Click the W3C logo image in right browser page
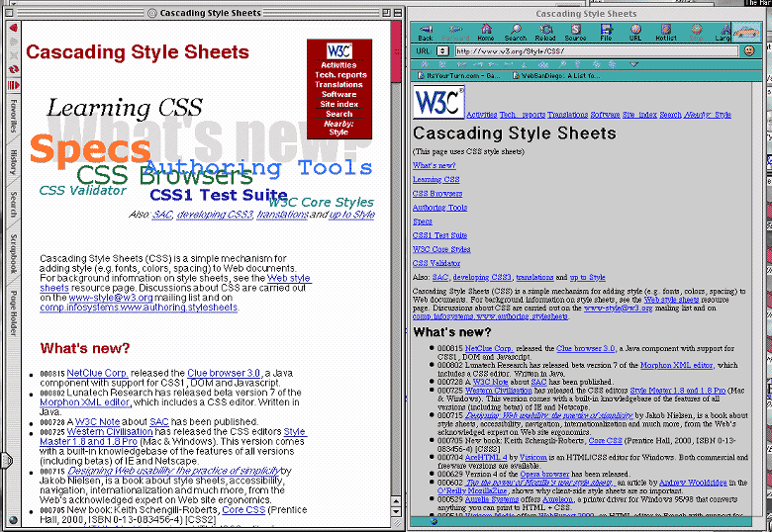Image resolution: width=772 pixels, height=532 pixels. (438, 102)
